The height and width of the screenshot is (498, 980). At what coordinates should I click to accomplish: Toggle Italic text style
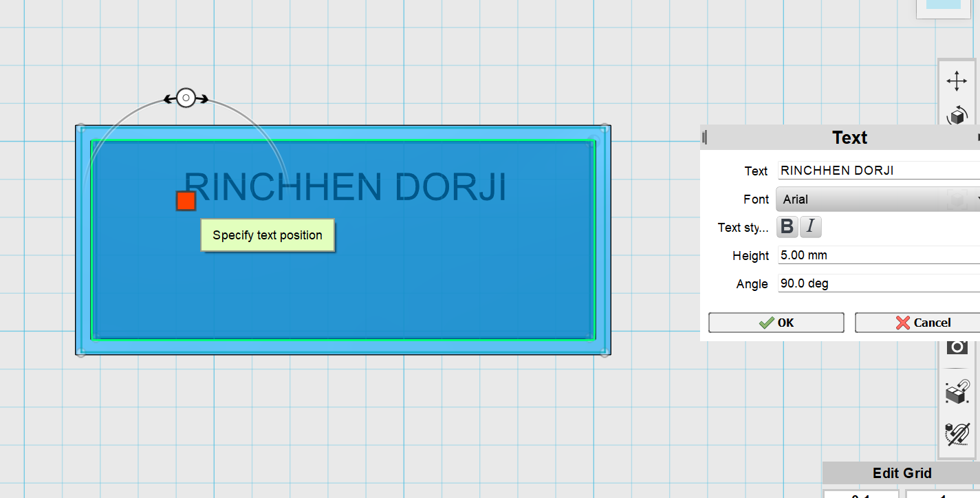point(811,226)
